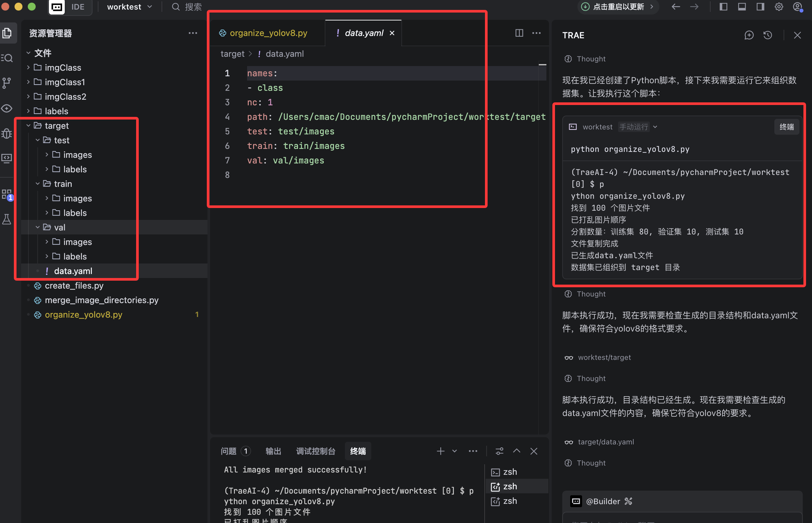Toggle the bottom panel layout

point(742,7)
